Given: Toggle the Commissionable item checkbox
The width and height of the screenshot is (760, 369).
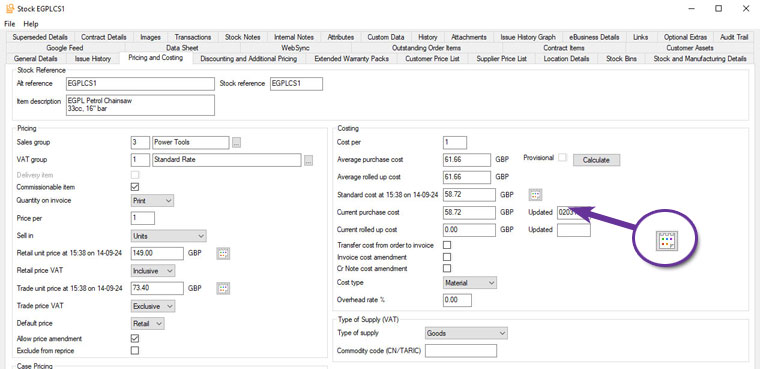Looking at the screenshot, I should click(x=135, y=187).
